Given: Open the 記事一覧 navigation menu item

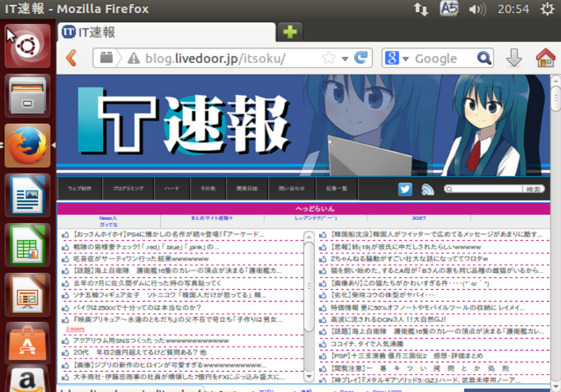Looking at the screenshot, I should tap(337, 188).
